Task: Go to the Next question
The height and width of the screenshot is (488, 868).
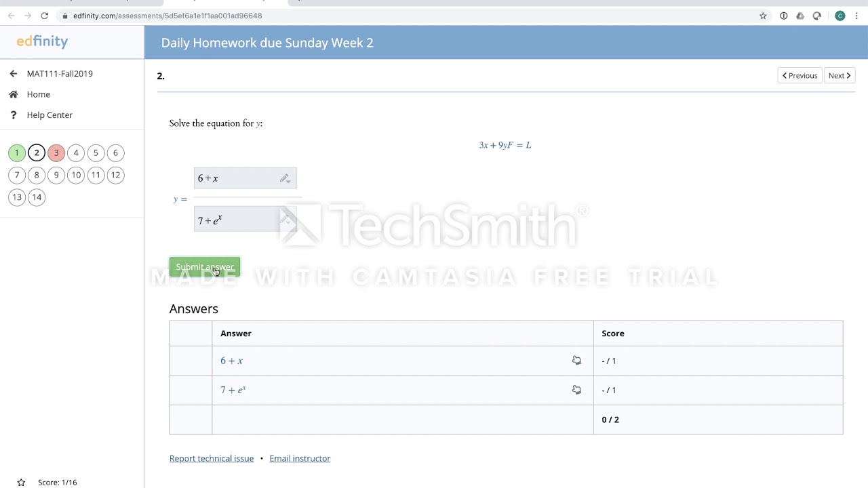Action: 839,76
